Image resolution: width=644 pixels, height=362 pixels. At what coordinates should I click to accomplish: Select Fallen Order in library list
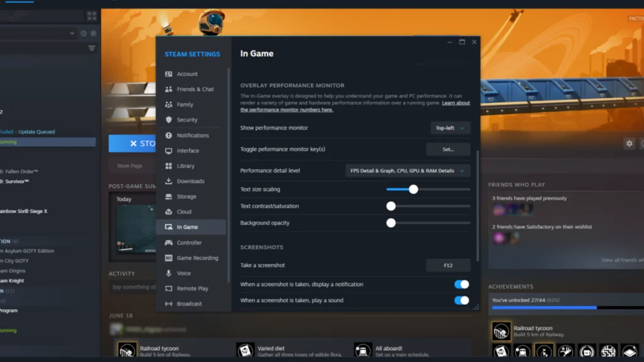[19, 172]
